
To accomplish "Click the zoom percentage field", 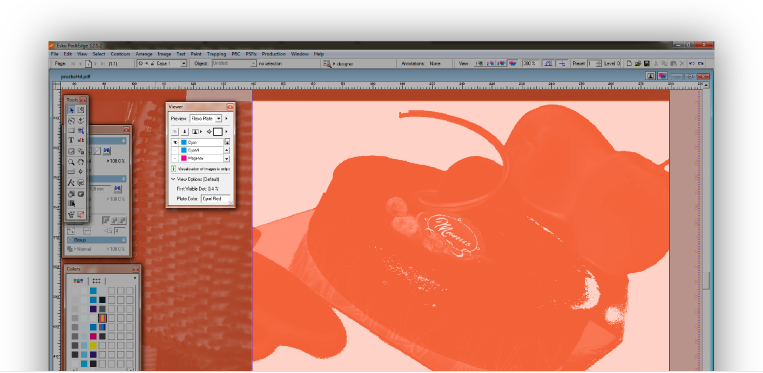I will click(529, 63).
